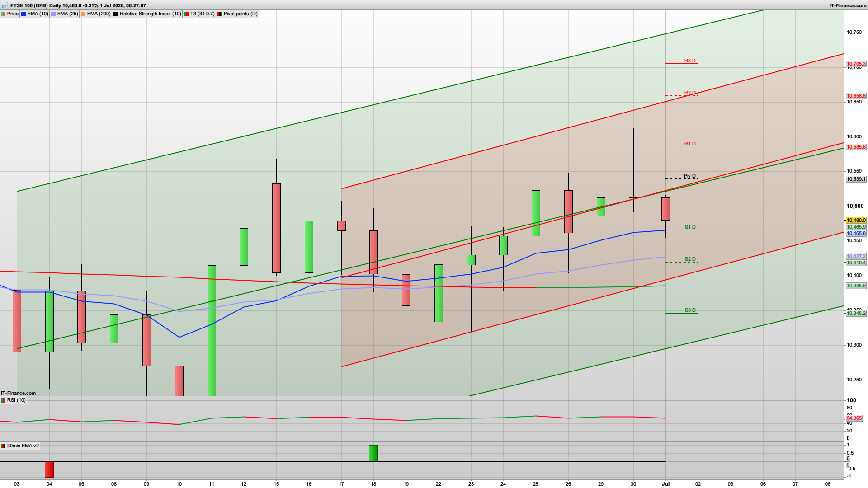Click the 10,705.3 price tag on axis
Image resolution: width=868 pixels, height=488 pixels.
(x=856, y=64)
